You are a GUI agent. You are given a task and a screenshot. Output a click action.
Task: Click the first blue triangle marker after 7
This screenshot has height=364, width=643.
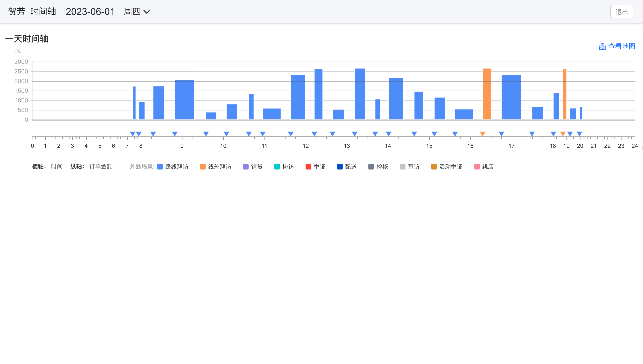click(x=133, y=134)
